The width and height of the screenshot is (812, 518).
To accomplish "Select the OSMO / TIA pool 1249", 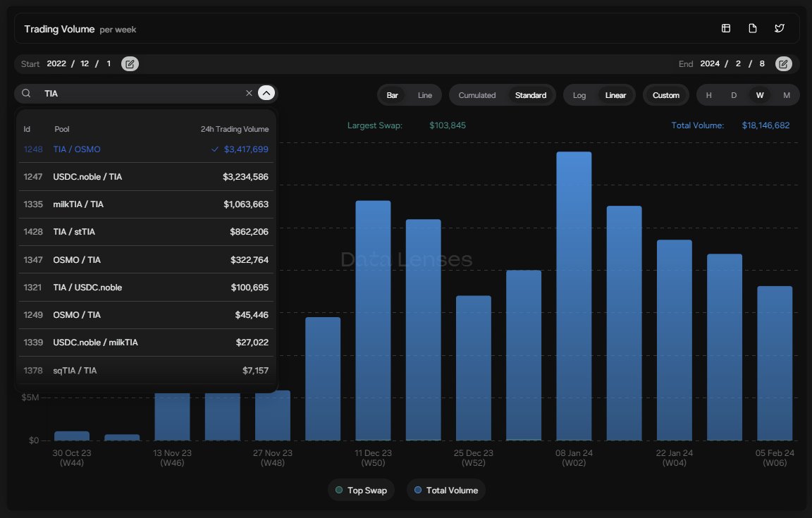I will (146, 314).
